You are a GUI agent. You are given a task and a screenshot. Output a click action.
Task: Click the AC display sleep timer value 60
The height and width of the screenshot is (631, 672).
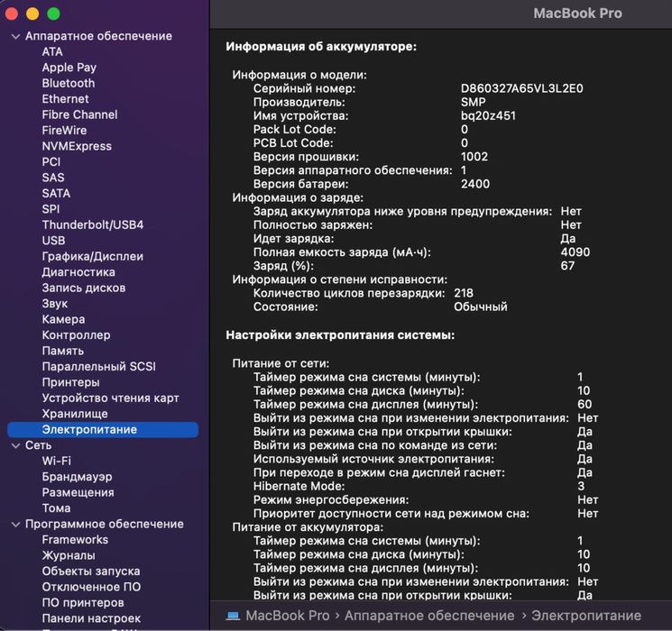pos(585,405)
